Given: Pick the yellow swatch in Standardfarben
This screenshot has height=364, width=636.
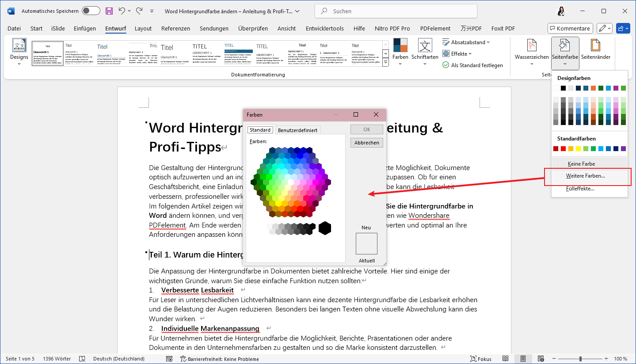Looking at the screenshot, I should 578,149.
